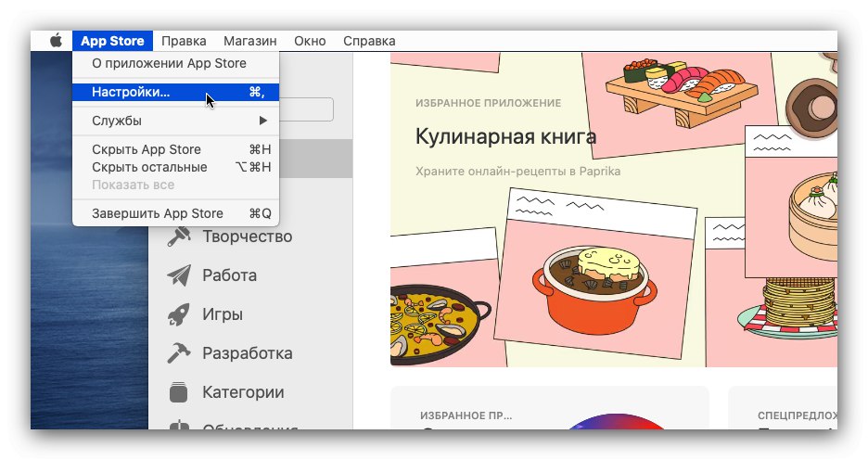Viewport: 868px width, 460px height.
Task: Open the Правка menu
Action: [184, 41]
